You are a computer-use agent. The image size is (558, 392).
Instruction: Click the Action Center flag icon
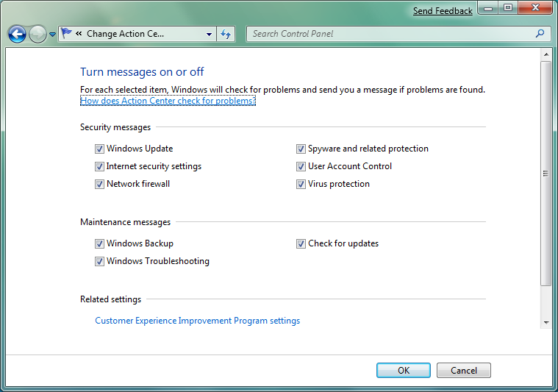(66, 34)
